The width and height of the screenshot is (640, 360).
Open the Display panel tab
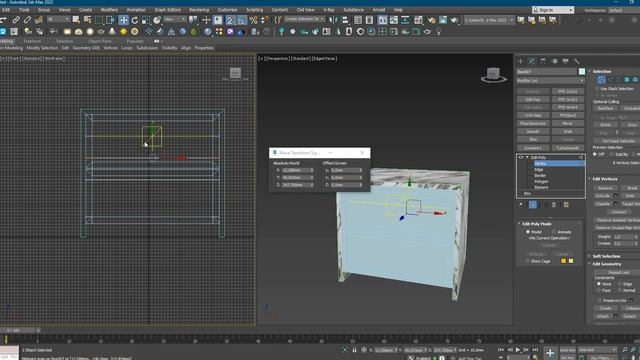point(566,61)
